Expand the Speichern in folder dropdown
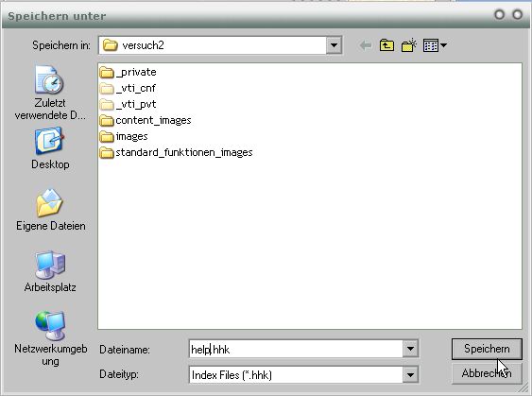Screen dimensions: 532x396 pos(334,45)
